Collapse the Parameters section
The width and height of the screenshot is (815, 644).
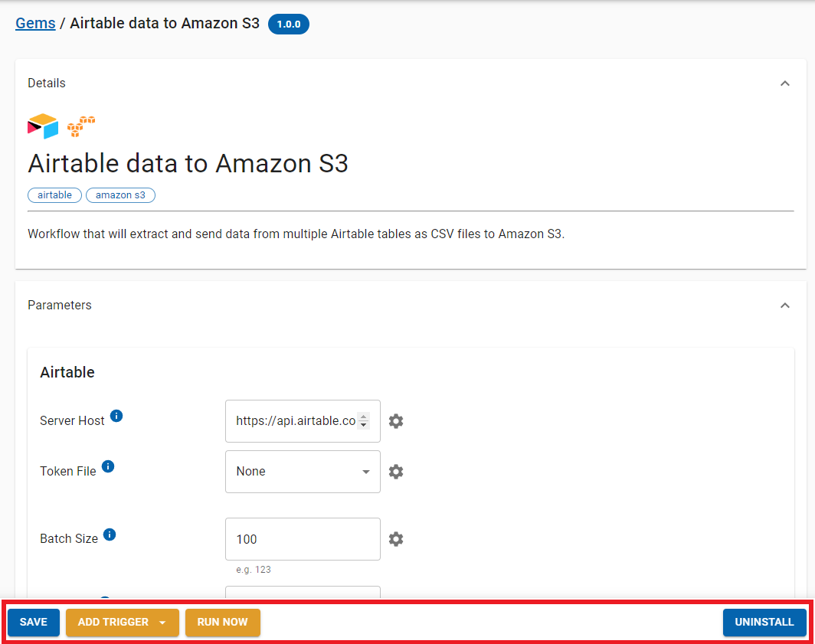[x=784, y=306]
